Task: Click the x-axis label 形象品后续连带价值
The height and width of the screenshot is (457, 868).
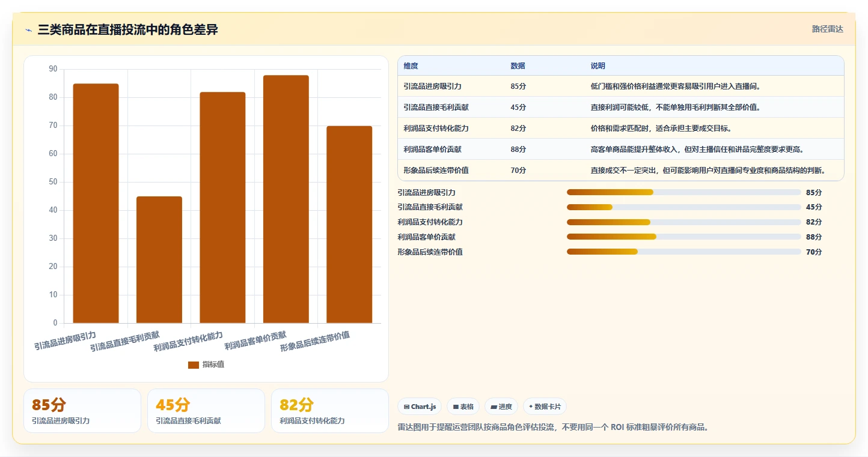Action: [315, 341]
